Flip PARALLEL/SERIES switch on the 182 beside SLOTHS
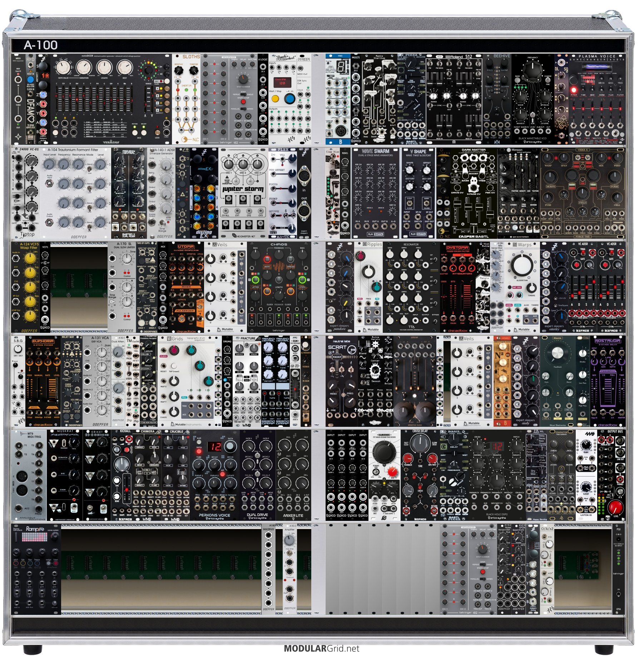This screenshot has width=644, height=656. point(243,109)
